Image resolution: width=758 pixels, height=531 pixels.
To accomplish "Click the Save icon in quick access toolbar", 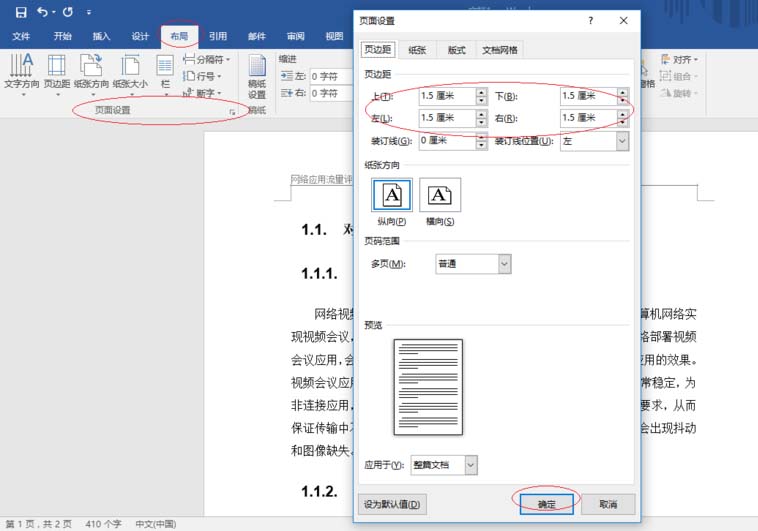I will click(21, 12).
